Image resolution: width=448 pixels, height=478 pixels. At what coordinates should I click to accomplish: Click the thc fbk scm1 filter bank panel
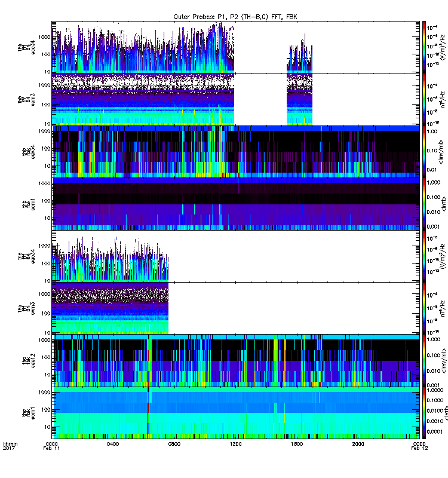coord(235,413)
